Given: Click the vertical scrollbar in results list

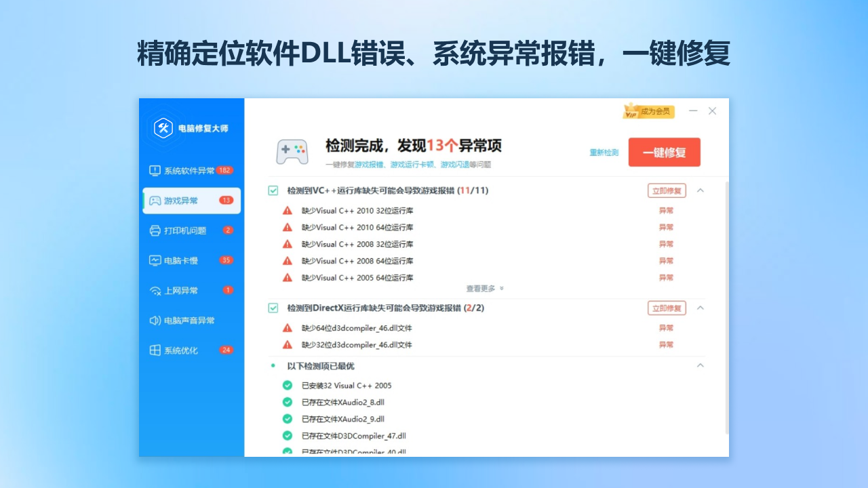Looking at the screenshot, I should click(726, 305).
